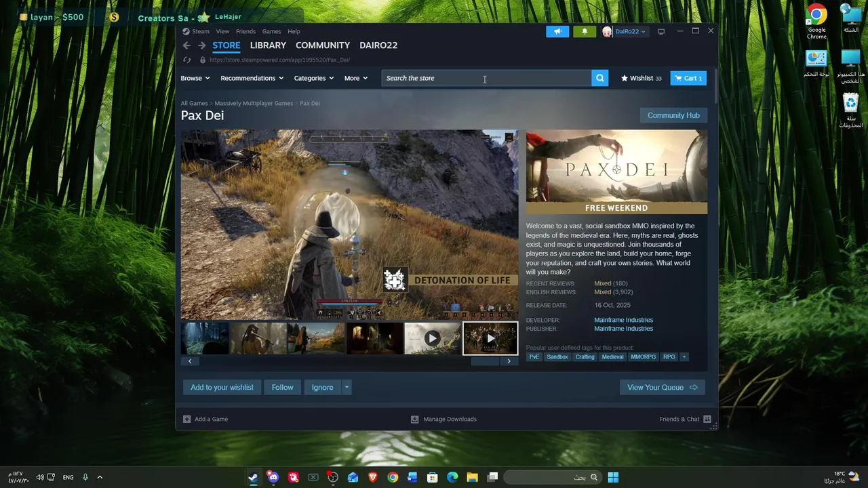Expand the Recommendations dropdown
This screenshot has width=868, height=488.
(x=252, y=78)
